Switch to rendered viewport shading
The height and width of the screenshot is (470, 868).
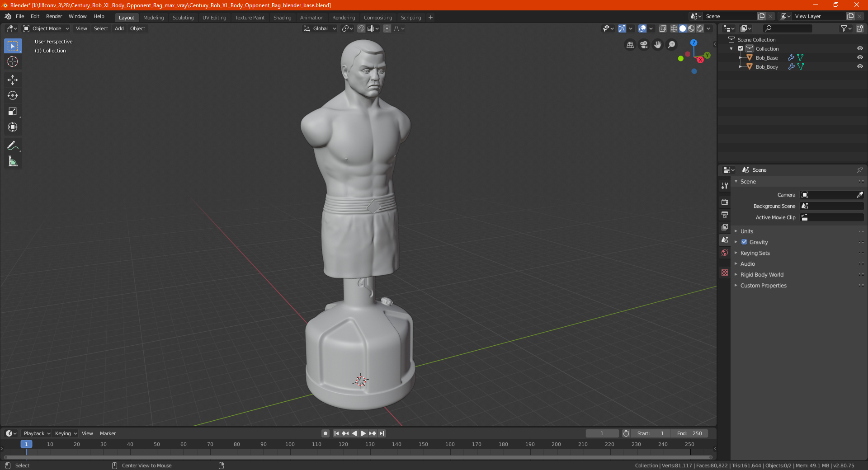pyautogui.click(x=700, y=28)
